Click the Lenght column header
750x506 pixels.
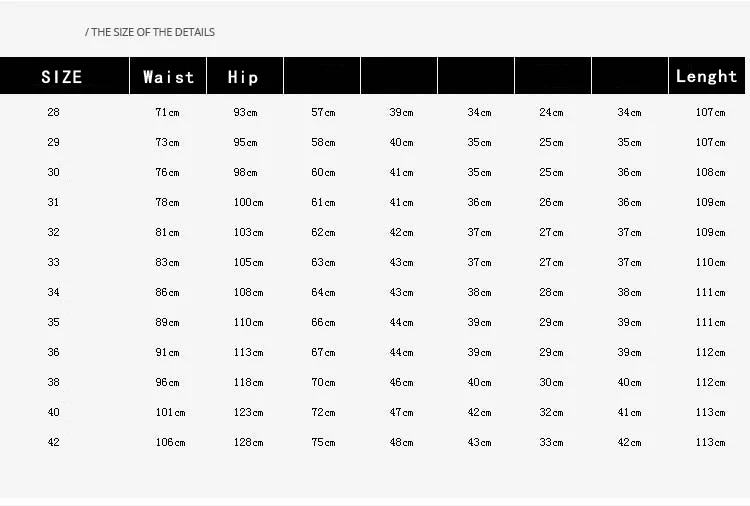[706, 76]
